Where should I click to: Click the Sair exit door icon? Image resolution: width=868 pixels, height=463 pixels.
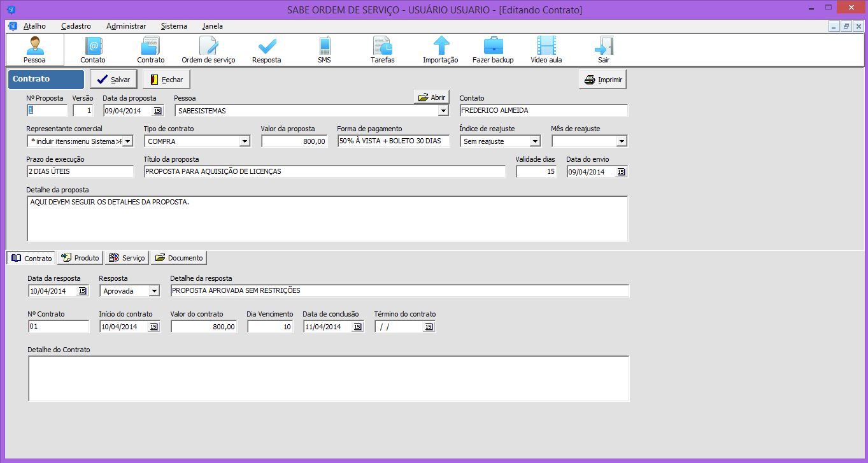coord(604,50)
